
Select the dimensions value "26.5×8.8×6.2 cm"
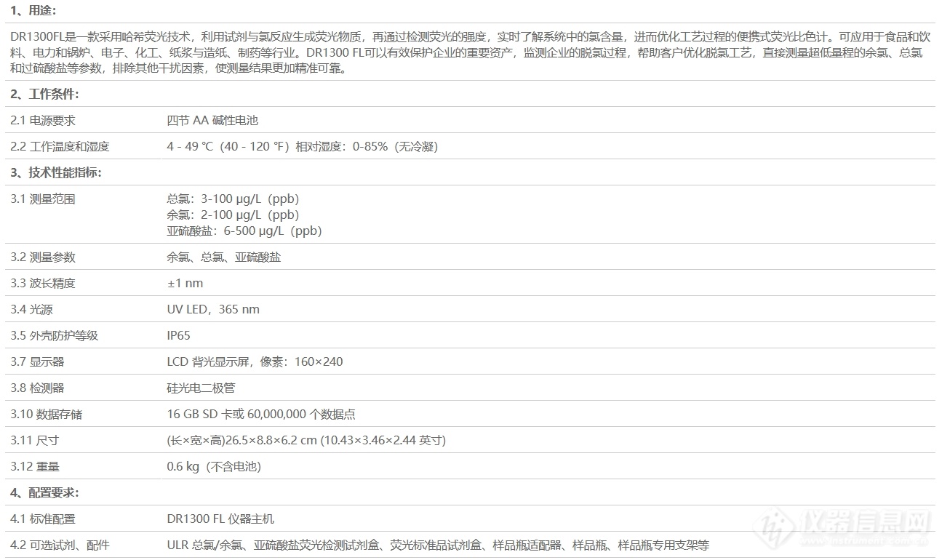(306, 440)
